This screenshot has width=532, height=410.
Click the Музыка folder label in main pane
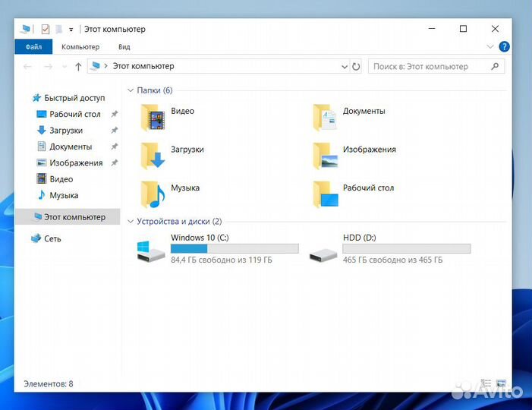coord(185,188)
